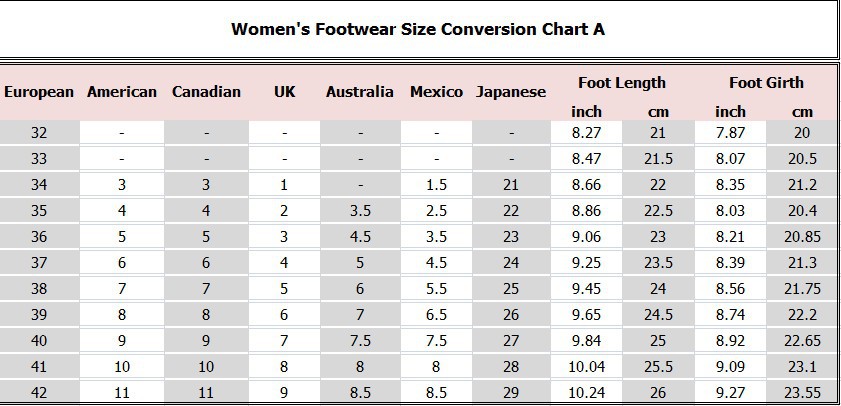This screenshot has height=406, width=841.
Task: Click the American column header
Action: point(122,92)
